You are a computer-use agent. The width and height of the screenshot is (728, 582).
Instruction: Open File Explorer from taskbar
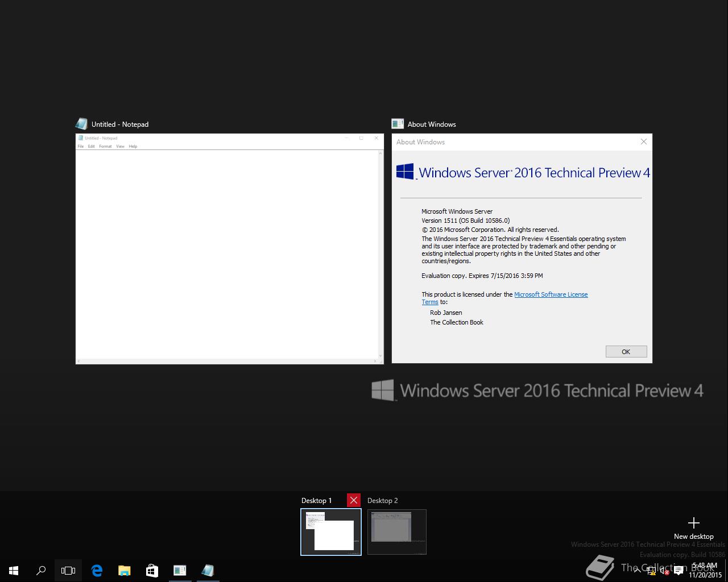tap(124, 570)
